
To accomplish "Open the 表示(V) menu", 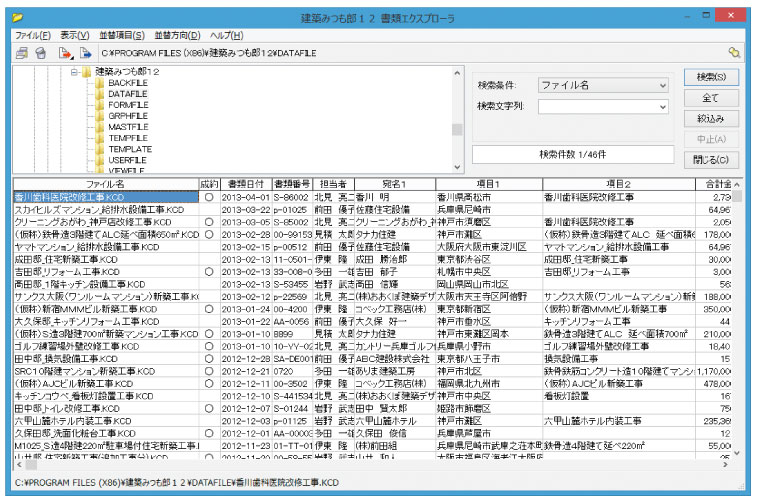I will coord(75,35).
